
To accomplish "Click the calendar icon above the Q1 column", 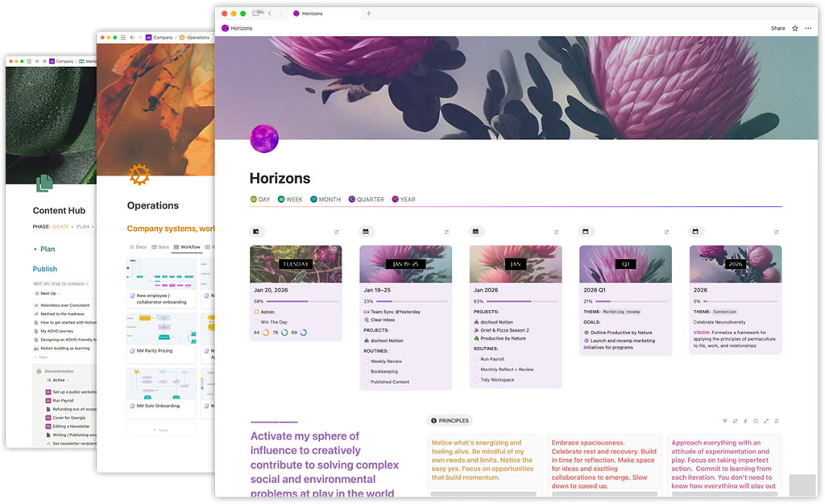I will pos(586,231).
